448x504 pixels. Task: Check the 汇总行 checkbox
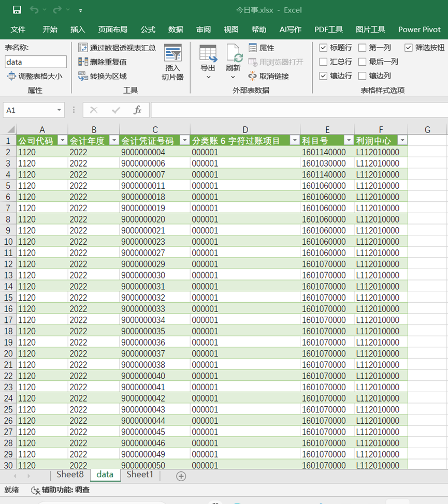click(x=323, y=62)
